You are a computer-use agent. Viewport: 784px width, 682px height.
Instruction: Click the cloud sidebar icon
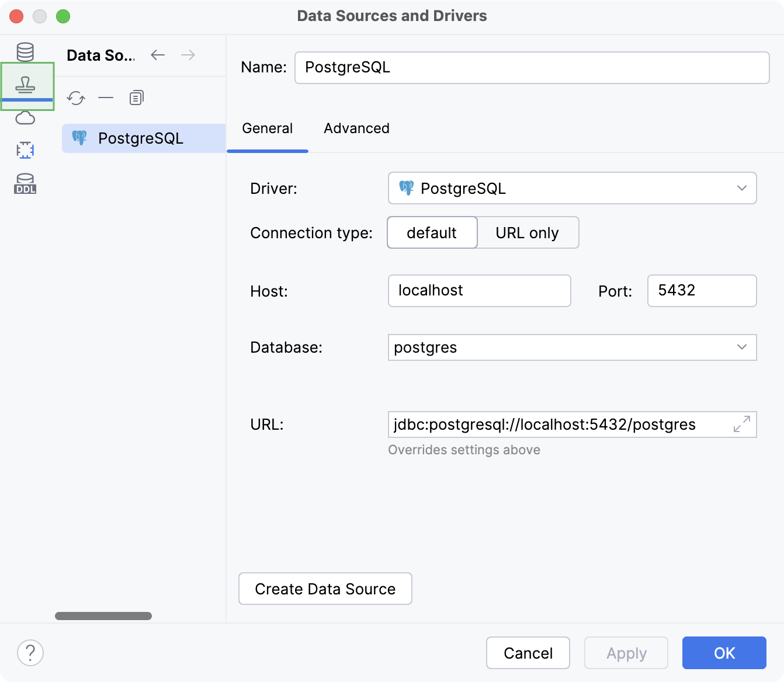click(x=25, y=118)
